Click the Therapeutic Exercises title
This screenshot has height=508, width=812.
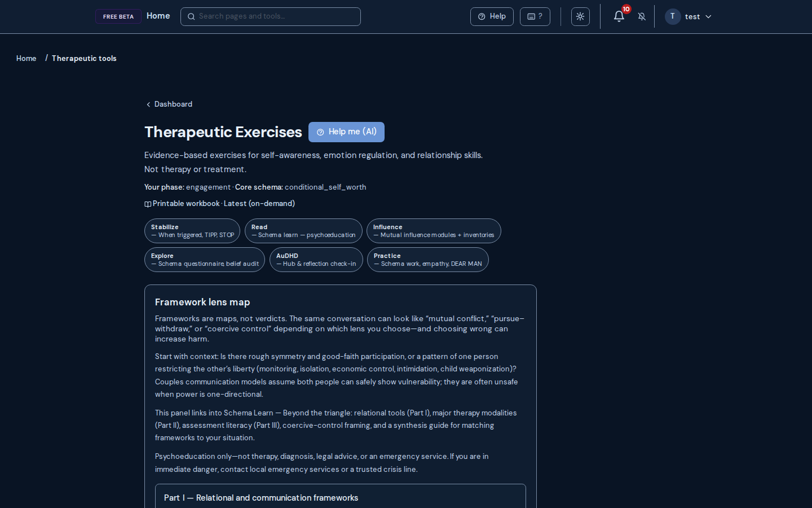pos(223,132)
